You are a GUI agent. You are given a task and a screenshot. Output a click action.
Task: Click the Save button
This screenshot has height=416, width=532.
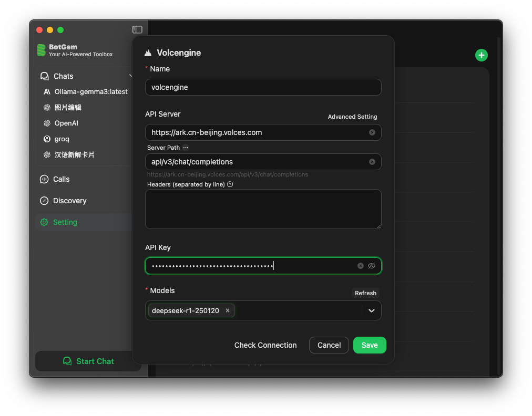tap(369, 345)
